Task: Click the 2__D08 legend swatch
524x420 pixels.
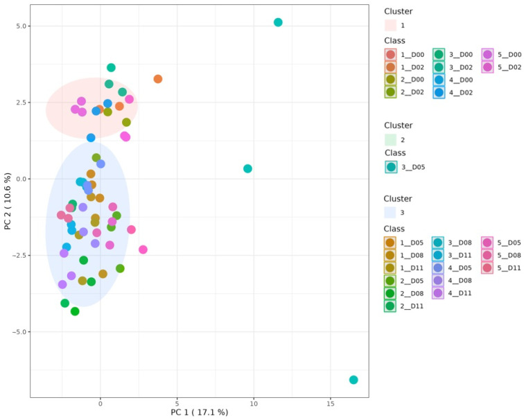Action: coord(390,293)
